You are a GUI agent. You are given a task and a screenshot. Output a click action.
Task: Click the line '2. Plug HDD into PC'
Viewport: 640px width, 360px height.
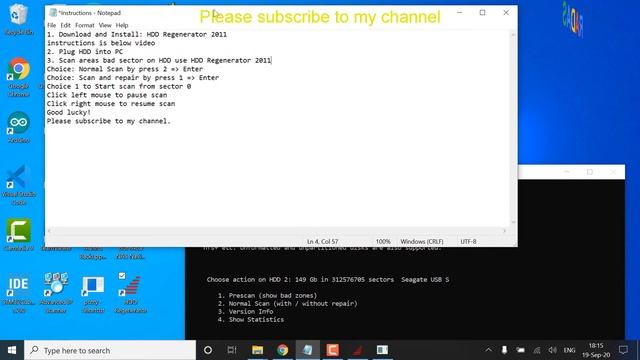tap(84, 52)
